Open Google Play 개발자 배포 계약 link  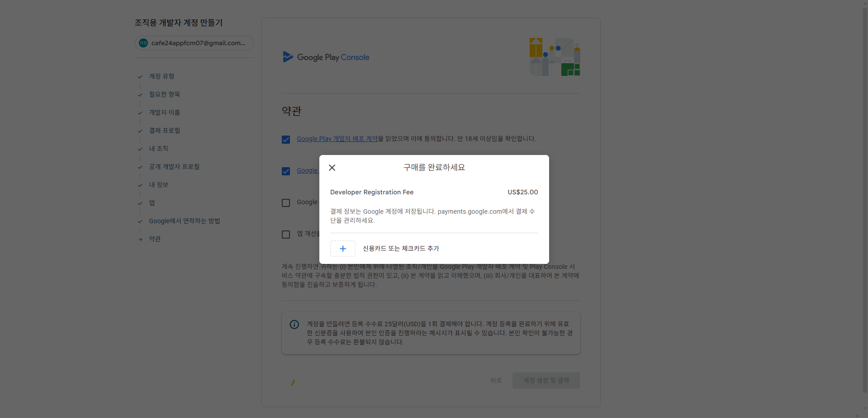[x=337, y=139]
